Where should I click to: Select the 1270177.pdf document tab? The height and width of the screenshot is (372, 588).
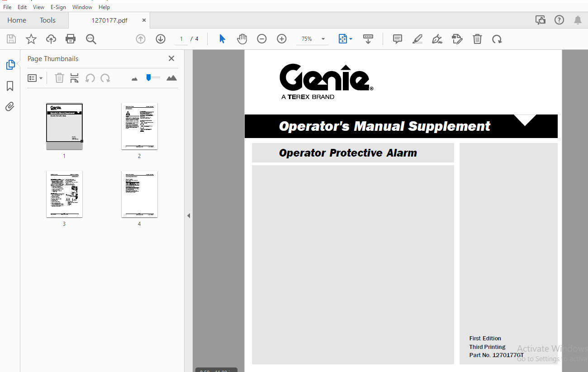click(x=109, y=20)
